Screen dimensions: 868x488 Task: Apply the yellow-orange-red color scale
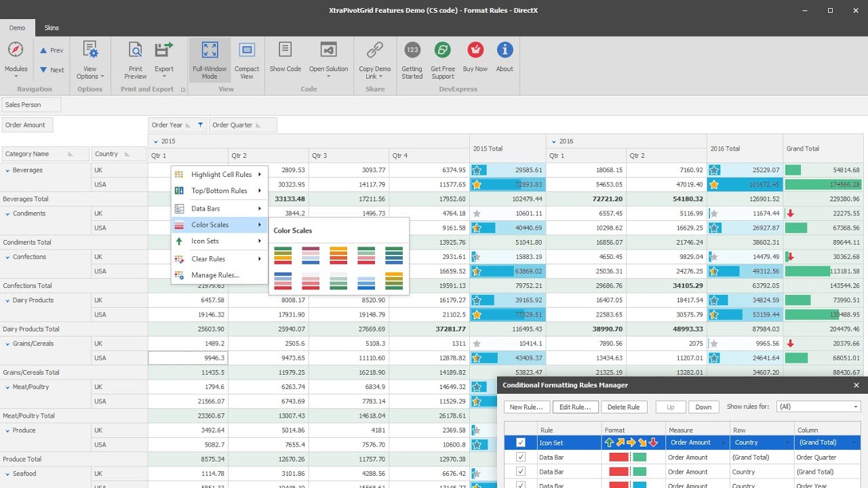tap(338, 256)
